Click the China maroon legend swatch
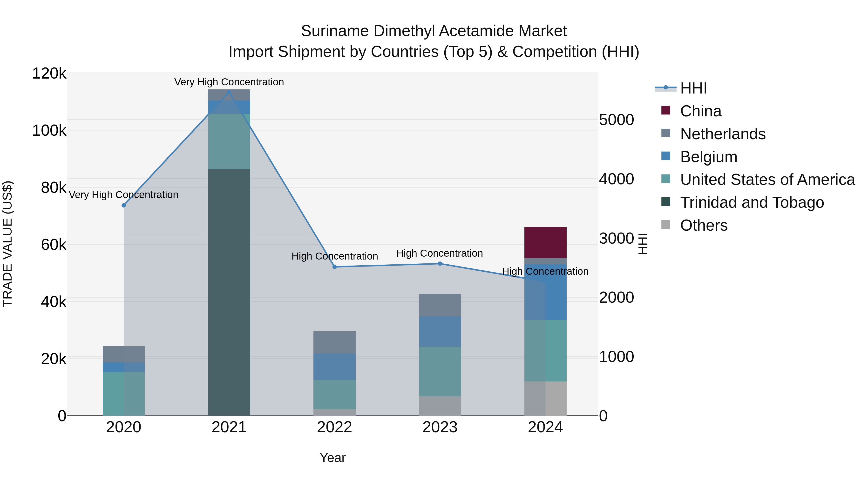 coord(666,110)
